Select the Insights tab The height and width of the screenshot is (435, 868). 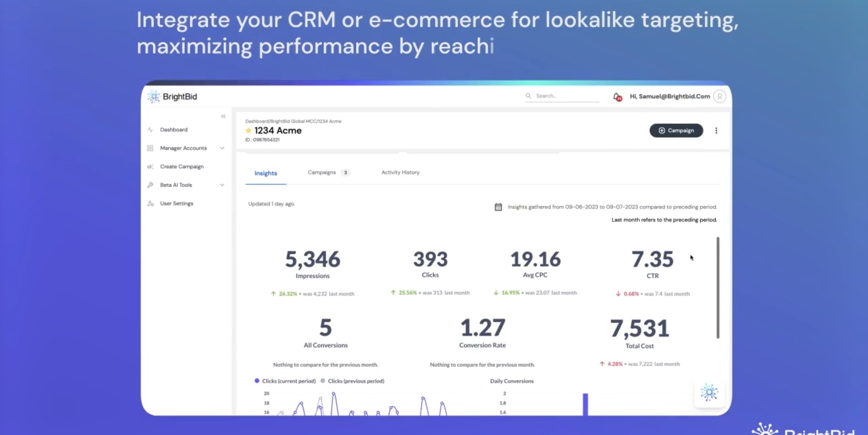(266, 173)
